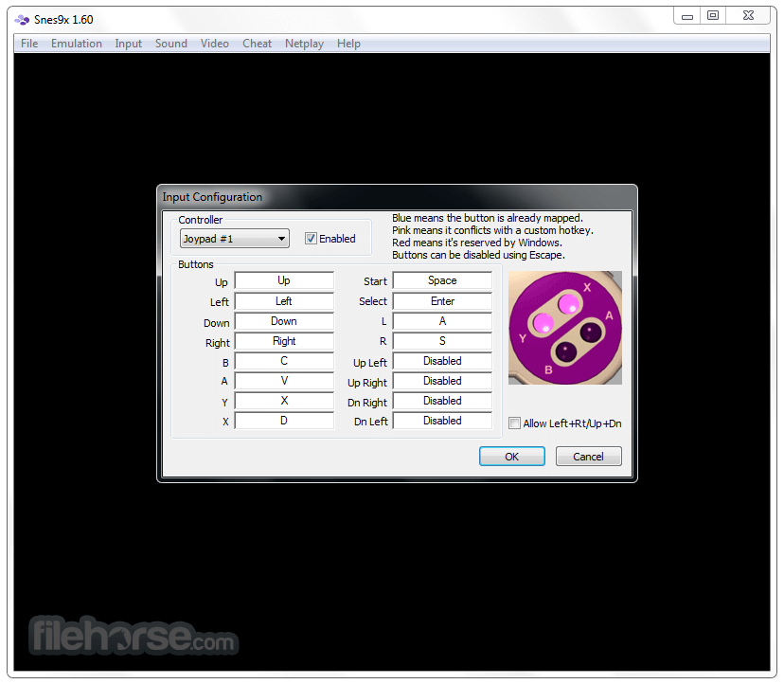Open the Emulation menu
The width and height of the screenshot is (784, 684).
click(77, 44)
